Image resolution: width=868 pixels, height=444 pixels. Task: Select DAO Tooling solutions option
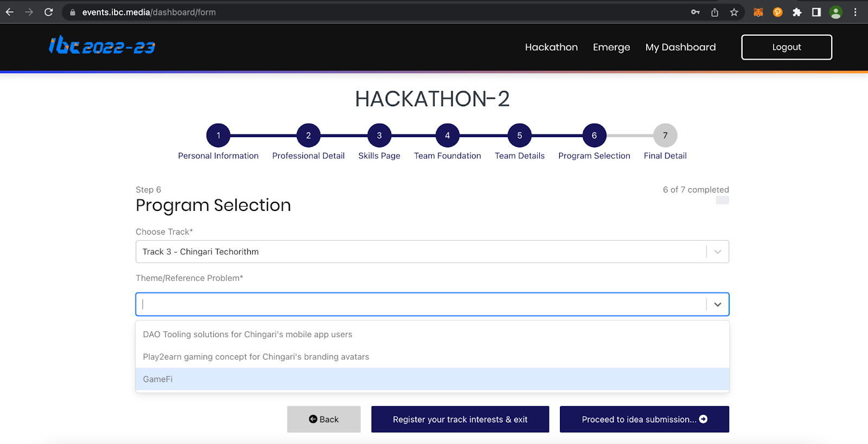coord(432,334)
